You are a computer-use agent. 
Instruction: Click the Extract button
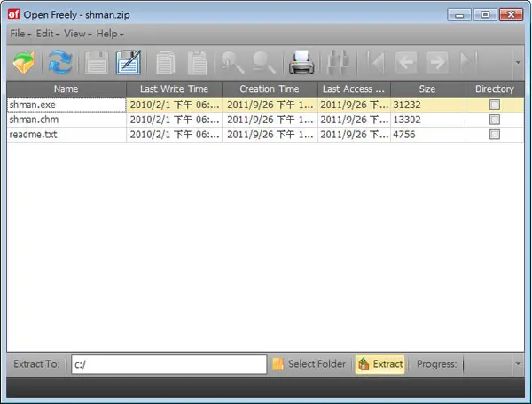click(x=380, y=364)
